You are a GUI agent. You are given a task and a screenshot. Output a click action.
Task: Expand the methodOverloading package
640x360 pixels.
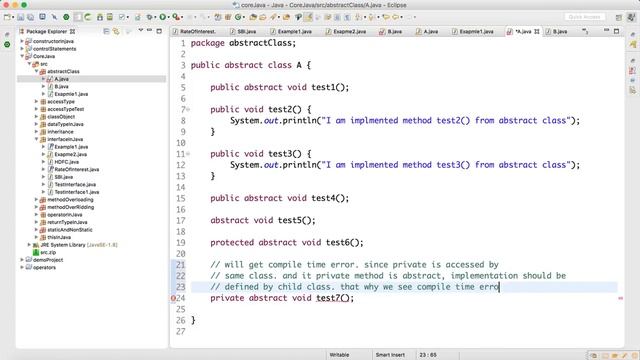tap(36, 200)
